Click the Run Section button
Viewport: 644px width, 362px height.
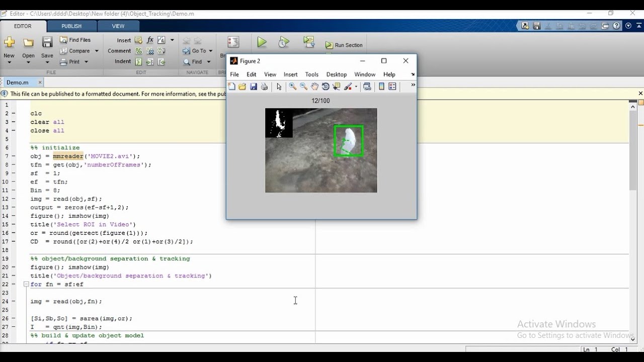(344, 45)
